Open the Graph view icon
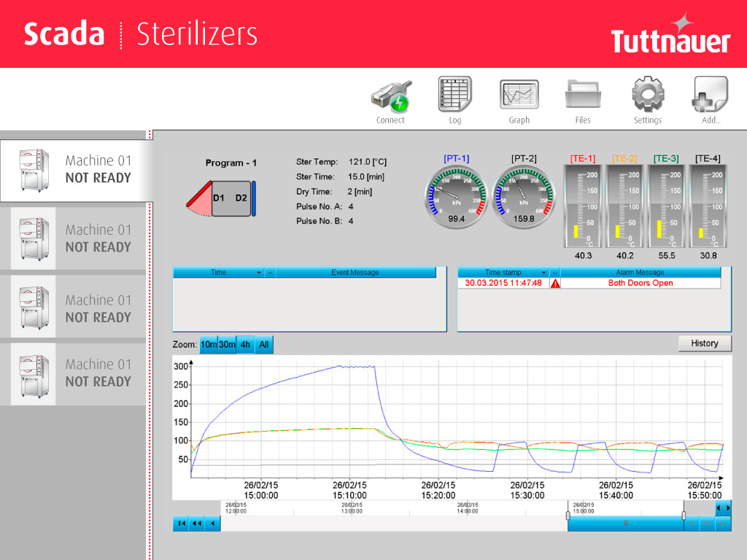Viewport: 747px width, 560px height. (x=519, y=94)
